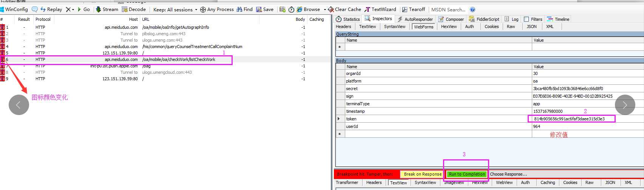Open the TextWizard tool
The height and width of the screenshot is (190, 644).
pos(380,9)
